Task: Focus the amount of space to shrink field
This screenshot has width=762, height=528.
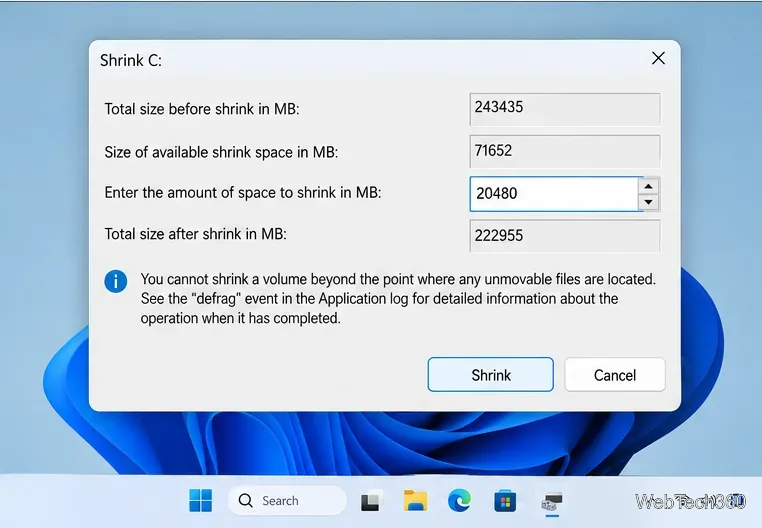Action: [554, 194]
